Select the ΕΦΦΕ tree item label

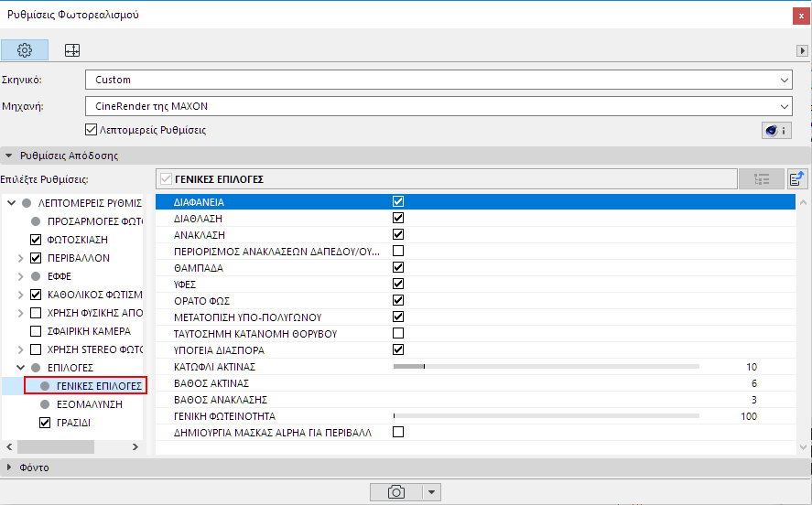point(60,276)
